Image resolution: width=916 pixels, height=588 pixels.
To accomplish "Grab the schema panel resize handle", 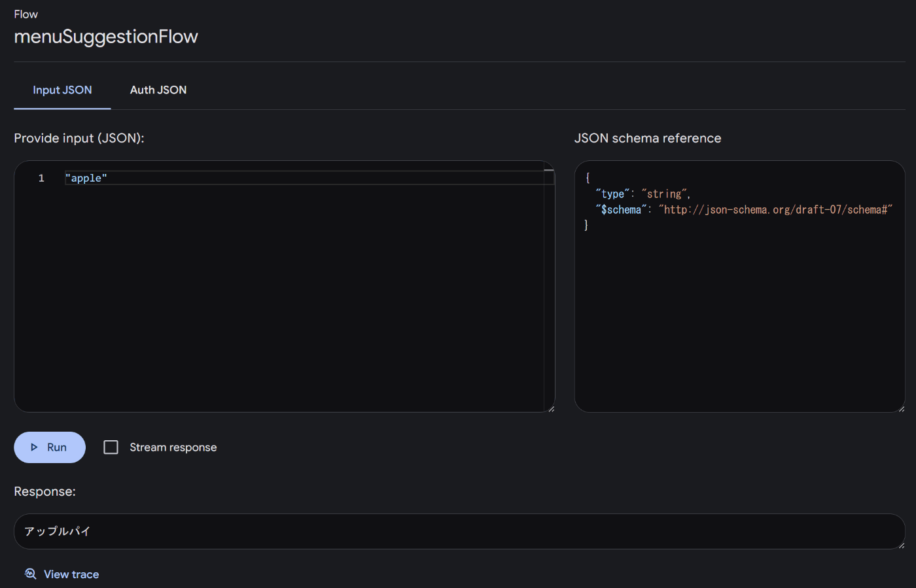I will pyautogui.click(x=901, y=409).
